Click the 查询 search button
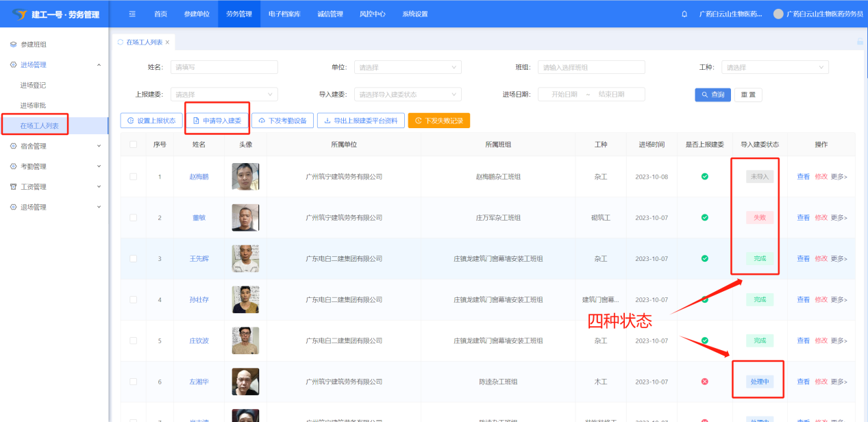 tap(712, 95)
